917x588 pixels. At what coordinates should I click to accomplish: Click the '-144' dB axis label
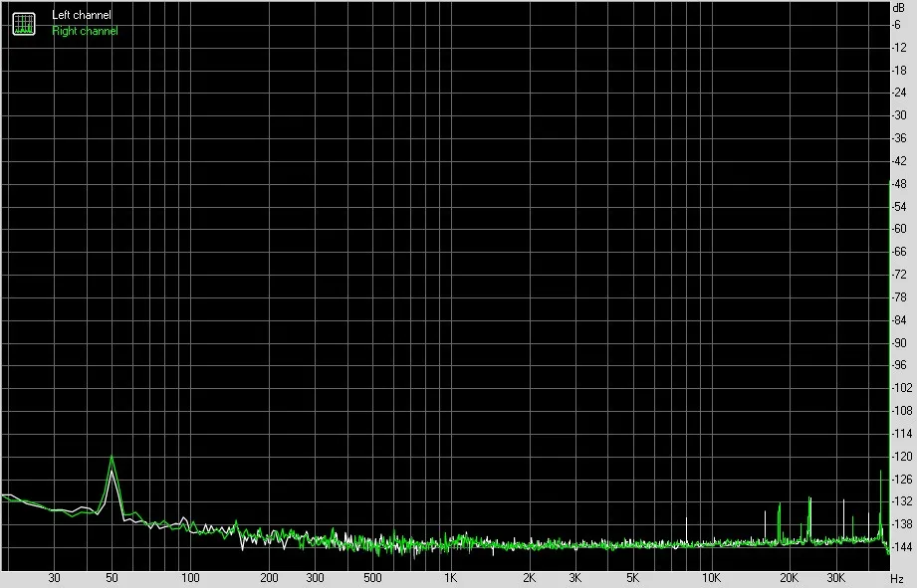(901, 547)
